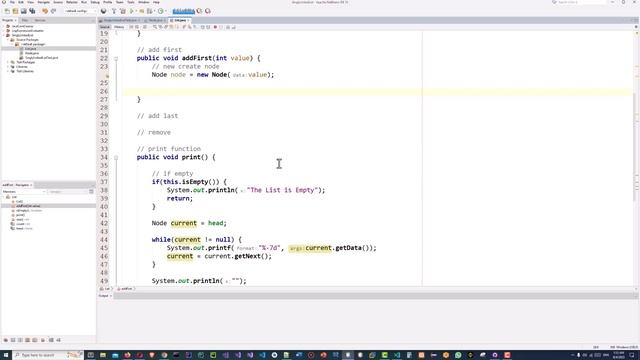Switch to the Files panel tab
Image resolution: width=640 pixels, height=360 pixels.
(x=25, y=20)
